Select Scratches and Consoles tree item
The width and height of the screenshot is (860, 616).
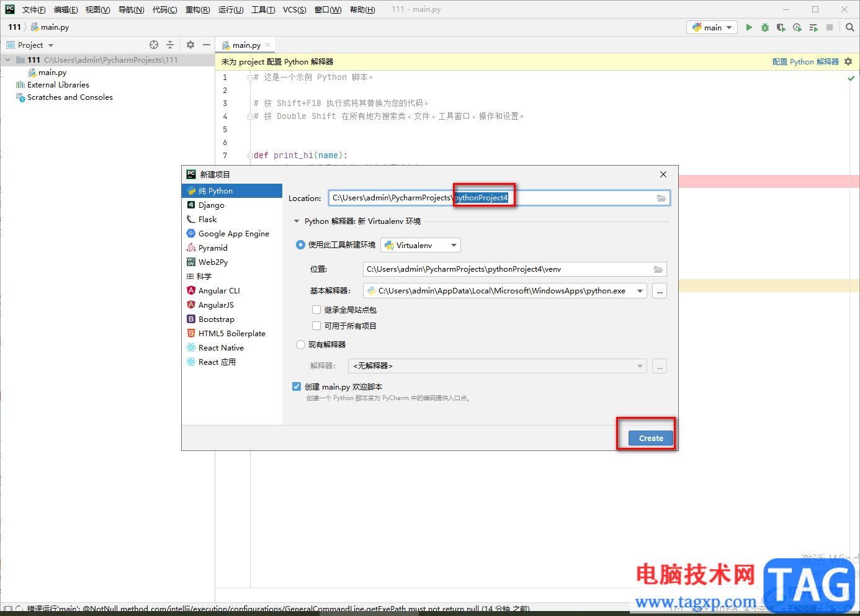point(65,97)
